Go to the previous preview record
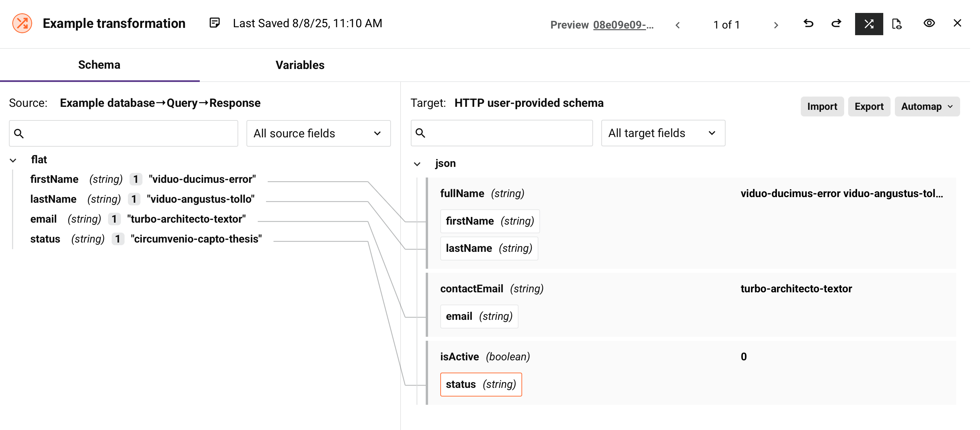This screenshot has width=980, height=430. click(x=678, y=25)
